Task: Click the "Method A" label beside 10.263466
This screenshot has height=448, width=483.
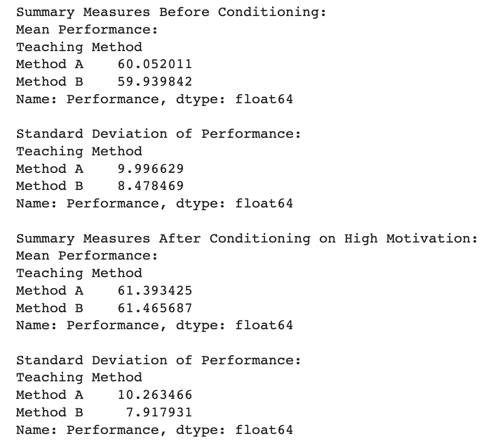Action: [50, 395]
